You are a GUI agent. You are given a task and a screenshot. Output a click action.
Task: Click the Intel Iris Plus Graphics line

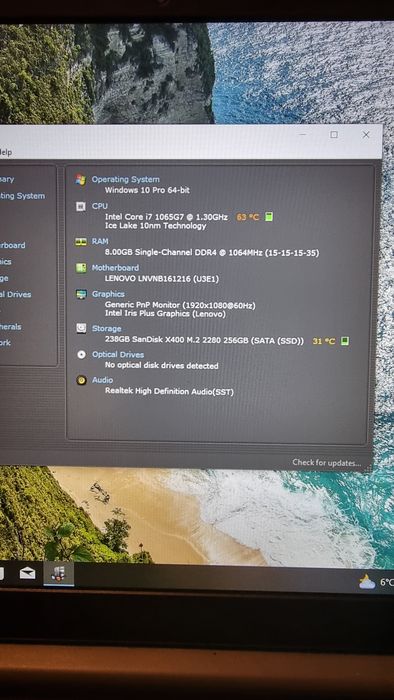pyautogui.click(x=165, y=314)
